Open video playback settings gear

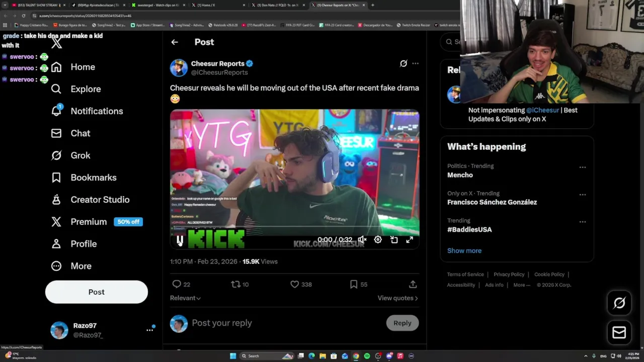[378, 240]
